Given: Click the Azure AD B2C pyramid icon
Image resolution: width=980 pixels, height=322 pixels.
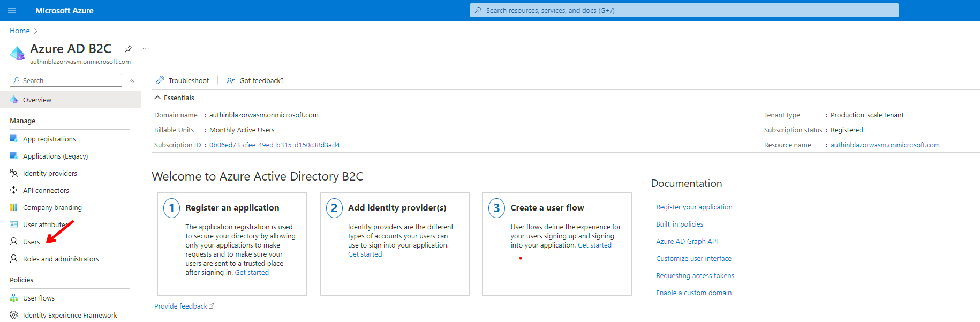Looking at the screenshot, I should coord(17,53).
